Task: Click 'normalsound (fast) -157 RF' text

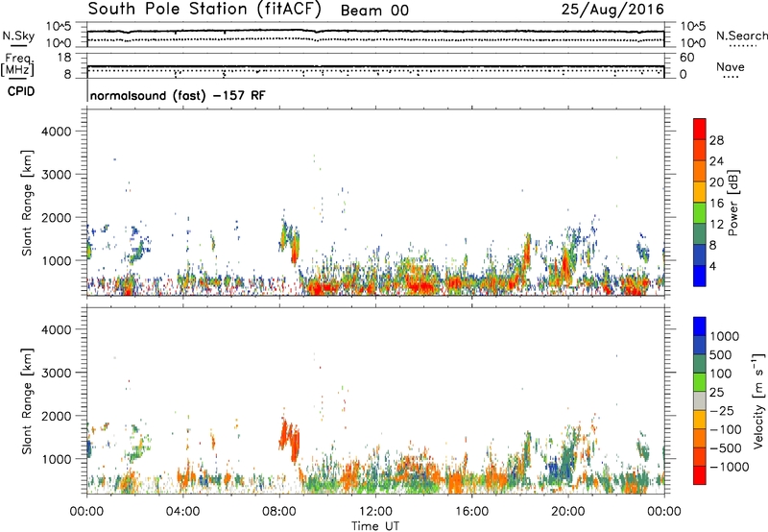Action: click(x=178, y=95)
